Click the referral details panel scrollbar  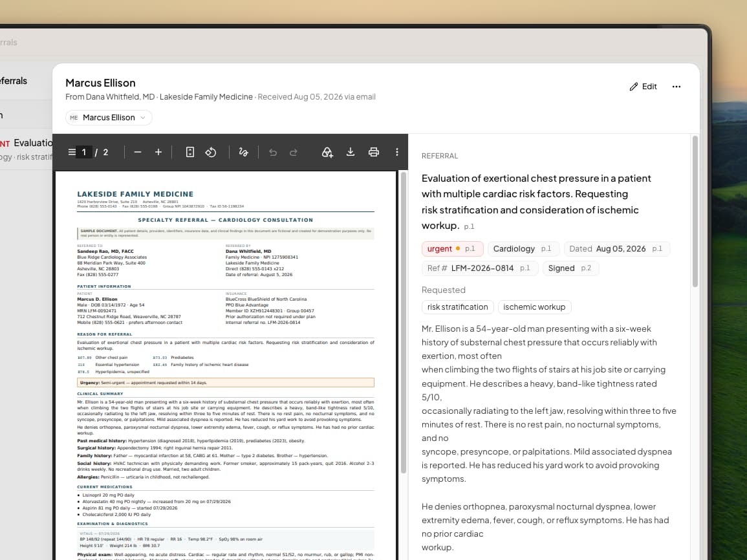click(695, 211)
